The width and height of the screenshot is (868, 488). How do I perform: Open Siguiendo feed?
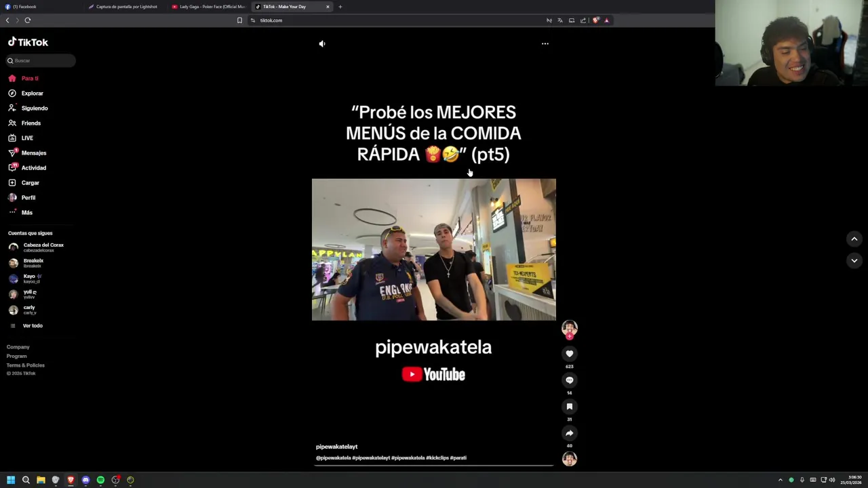click(x=28, y=108)
